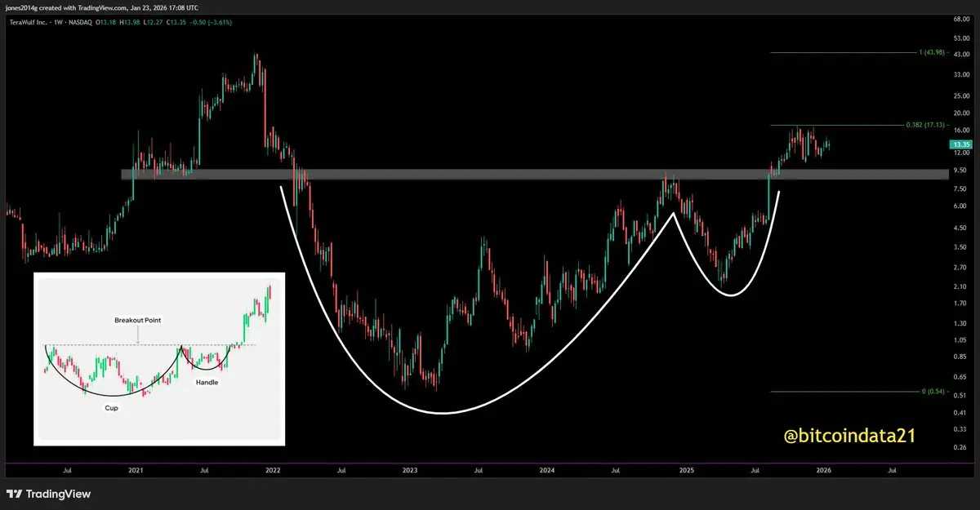Click 1.30 on the price axis
The width and height of the screenshot is (980, 510).
click(960, 324)
